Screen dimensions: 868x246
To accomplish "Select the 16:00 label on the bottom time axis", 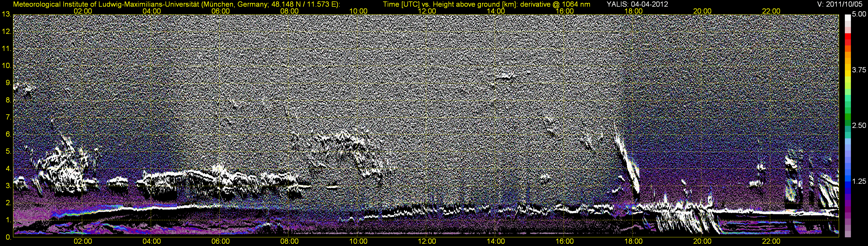I will (565, 242).
